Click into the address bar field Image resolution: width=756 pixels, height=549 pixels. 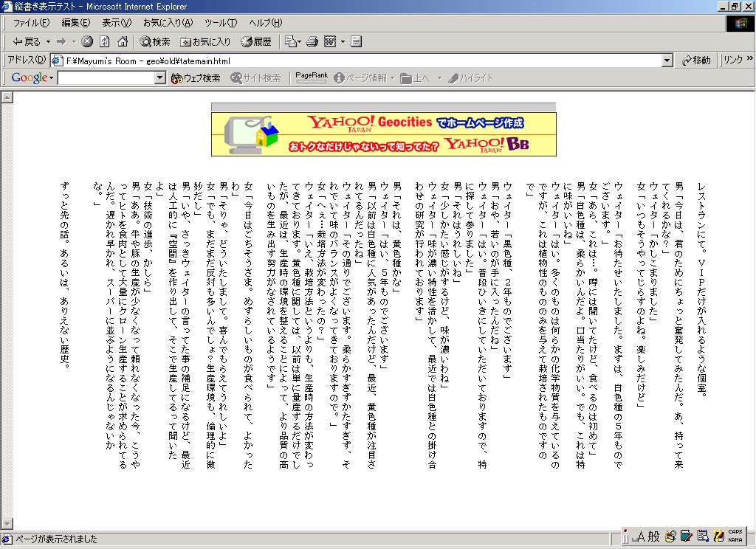(363, 61)
